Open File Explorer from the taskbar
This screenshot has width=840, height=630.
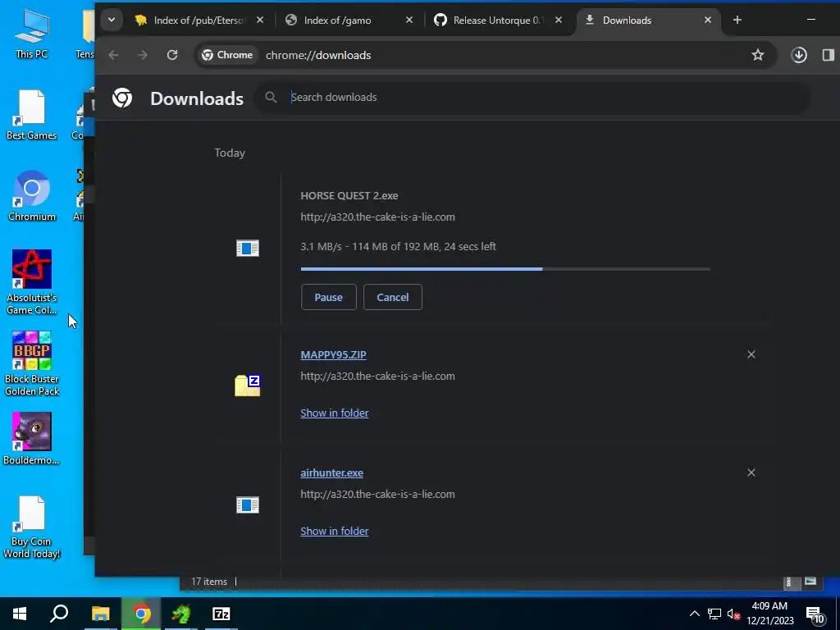pos(100,614)
